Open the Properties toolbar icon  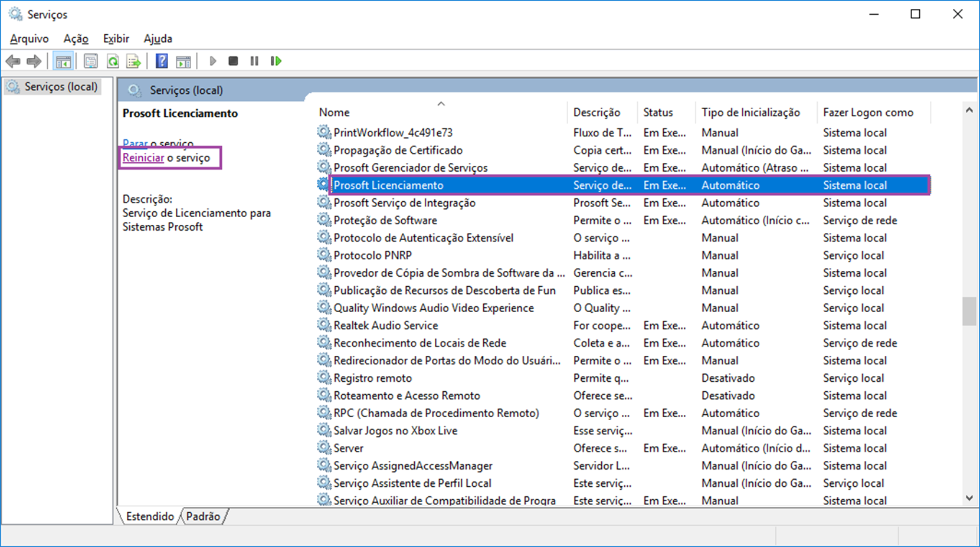pyautogui.click(x=90, y=61)
